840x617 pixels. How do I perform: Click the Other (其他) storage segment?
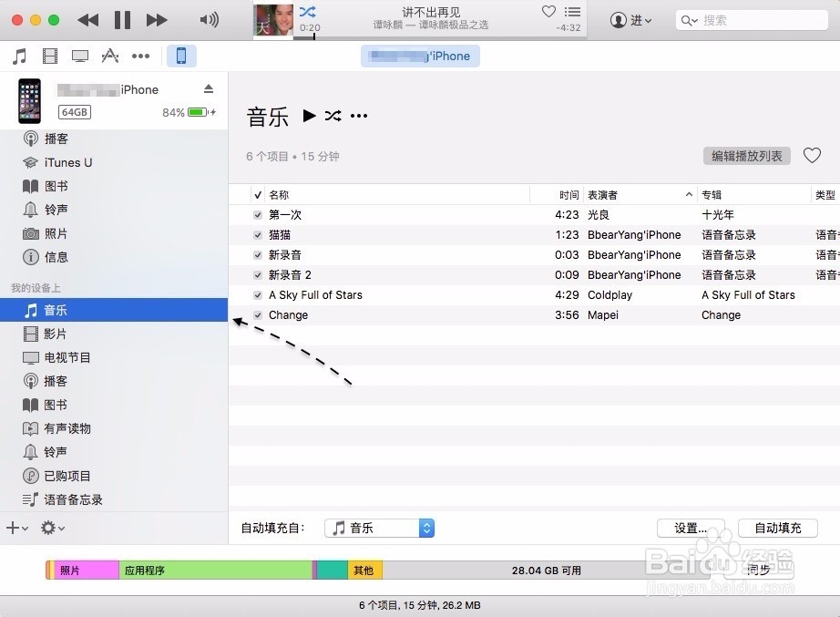pyautogui.click(x=364, y=571)
